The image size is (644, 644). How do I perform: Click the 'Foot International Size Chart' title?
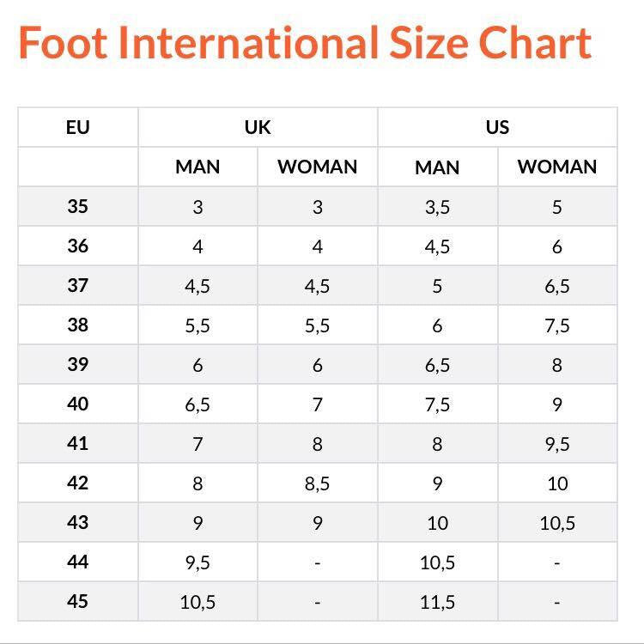305,43
